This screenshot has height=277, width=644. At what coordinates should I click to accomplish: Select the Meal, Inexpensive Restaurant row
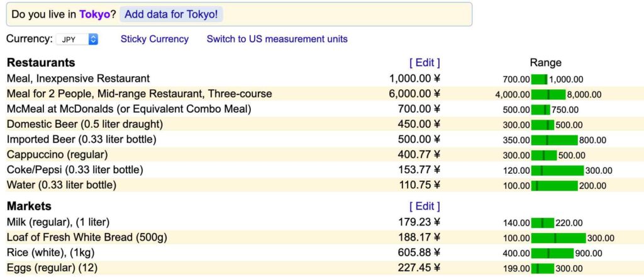321,79
